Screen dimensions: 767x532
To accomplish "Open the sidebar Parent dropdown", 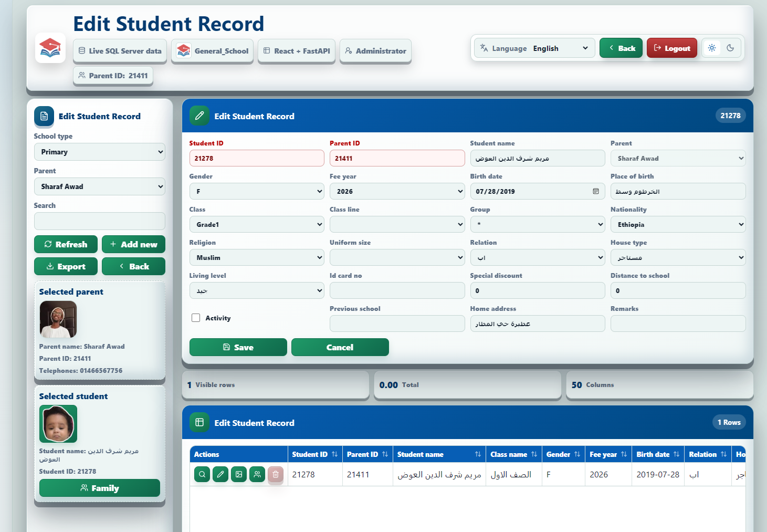I will point(100,186).
